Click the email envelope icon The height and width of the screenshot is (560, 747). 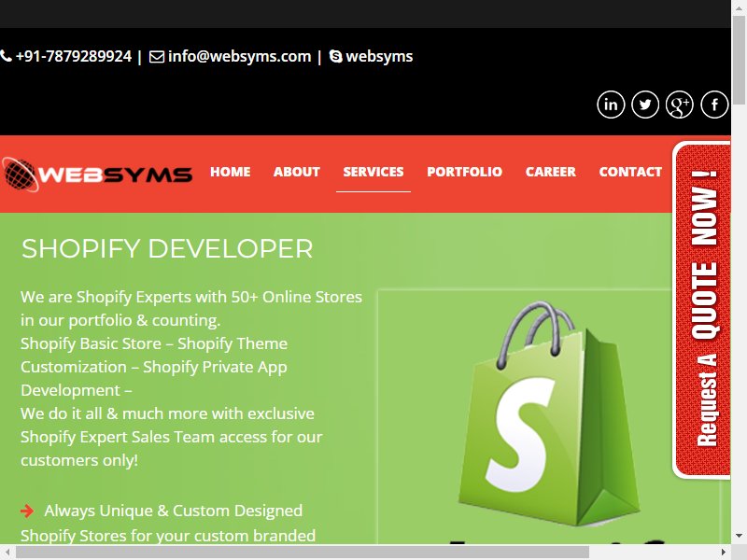coord(157,57)
